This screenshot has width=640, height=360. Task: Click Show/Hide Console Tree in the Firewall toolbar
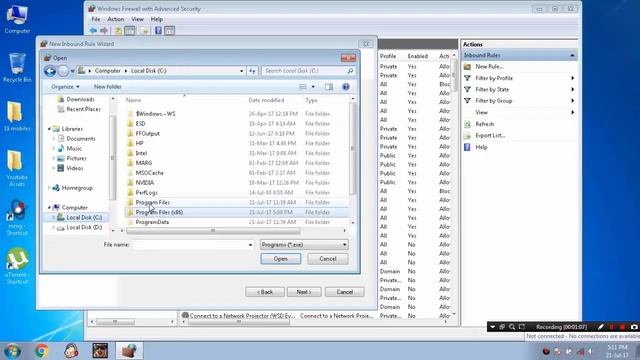pos(130,31)
